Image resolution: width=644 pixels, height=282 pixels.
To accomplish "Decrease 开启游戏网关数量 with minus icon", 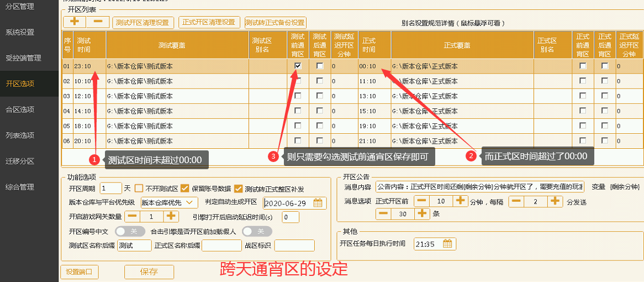I will 133,217.
